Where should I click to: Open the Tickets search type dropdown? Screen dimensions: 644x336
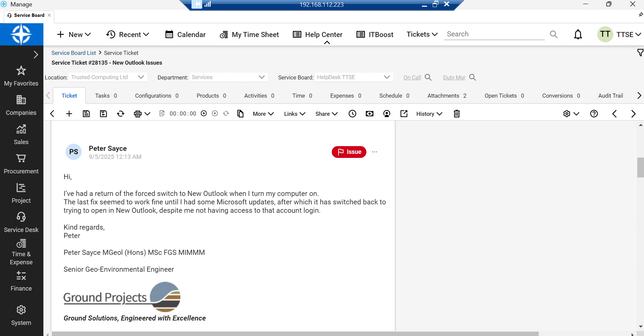pyautogui.click(x=422, y=34)
